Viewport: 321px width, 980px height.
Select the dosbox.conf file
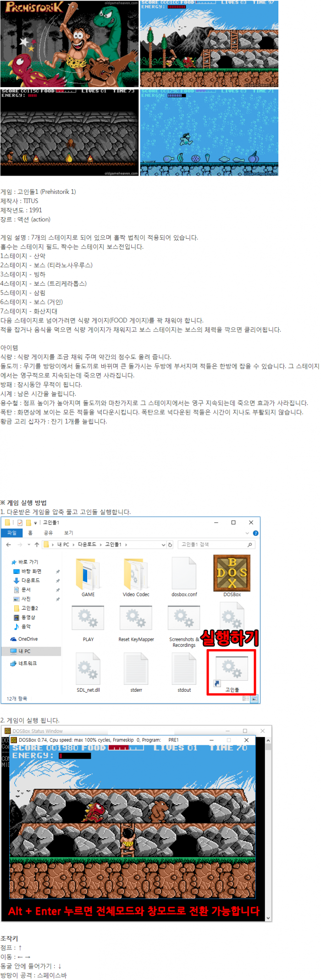pyautogui.click(x=184, y=577)
